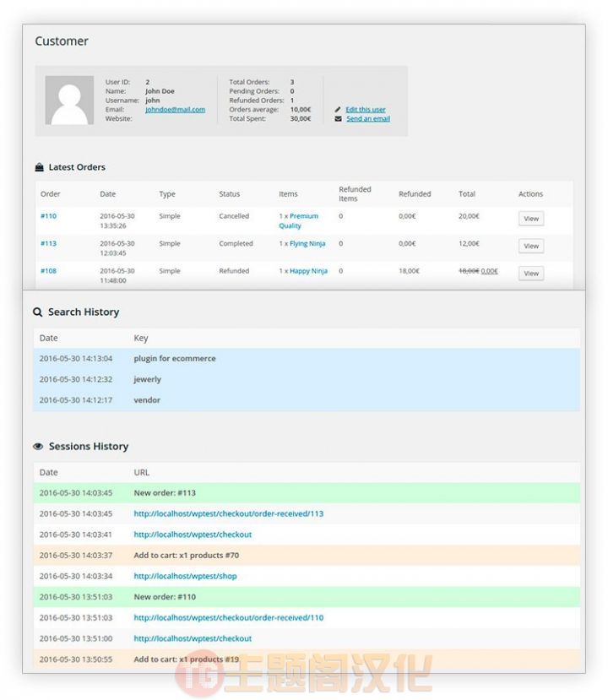Click the shopping bag icon beside Latest Orders
Screen dimensions: 608x700
[x=40, y=167]
